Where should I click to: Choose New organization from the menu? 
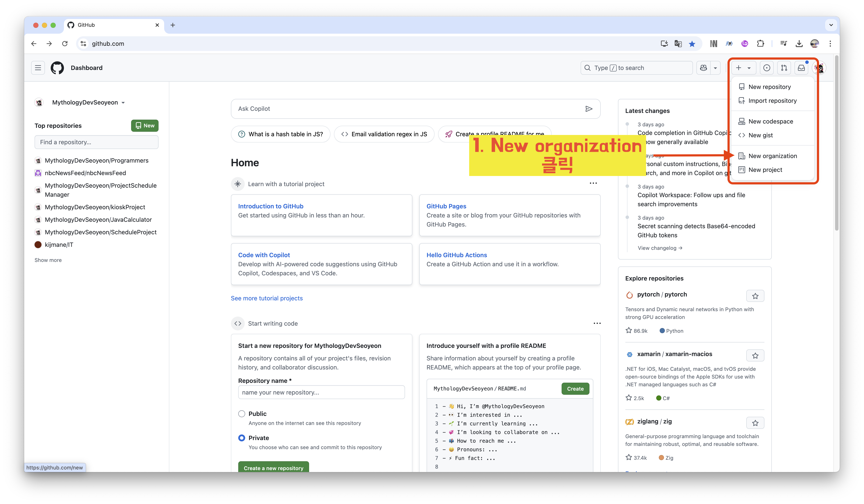(772, 156)
